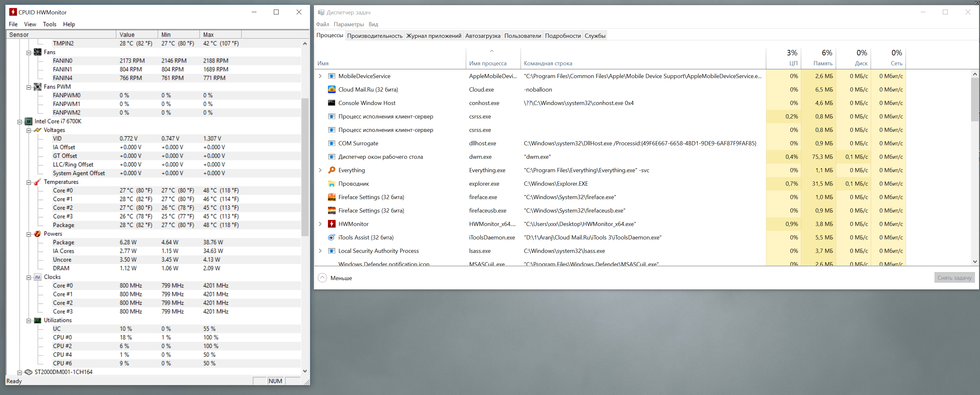Sort by Имя процесса column header
980x395 pixels.
pos(493,58)
